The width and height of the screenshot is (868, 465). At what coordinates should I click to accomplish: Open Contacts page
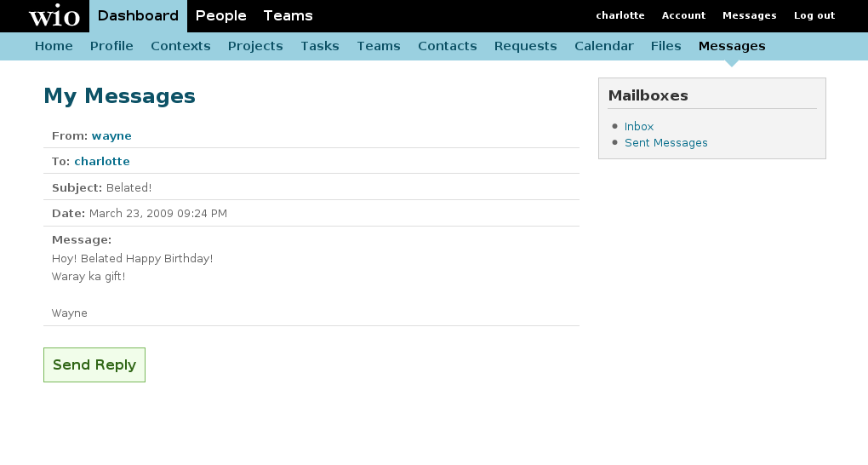(448, 46)
